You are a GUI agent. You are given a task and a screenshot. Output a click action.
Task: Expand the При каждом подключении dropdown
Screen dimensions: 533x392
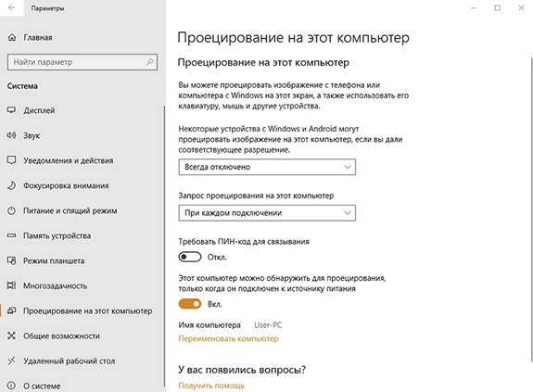(267, 213)
